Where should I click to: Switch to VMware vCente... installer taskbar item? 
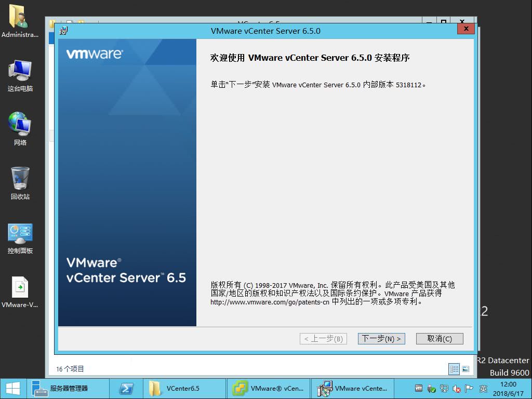point(352,389)
